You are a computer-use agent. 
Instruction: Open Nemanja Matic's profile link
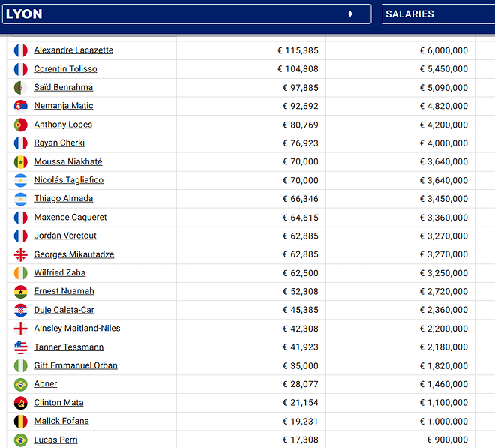pos(64,106)
